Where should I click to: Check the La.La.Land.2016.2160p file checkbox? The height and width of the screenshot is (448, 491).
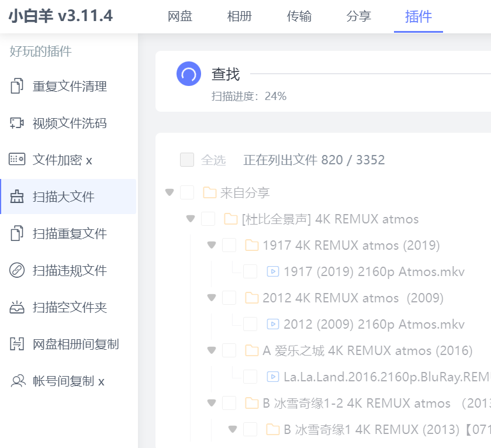(x=250, y=377)
